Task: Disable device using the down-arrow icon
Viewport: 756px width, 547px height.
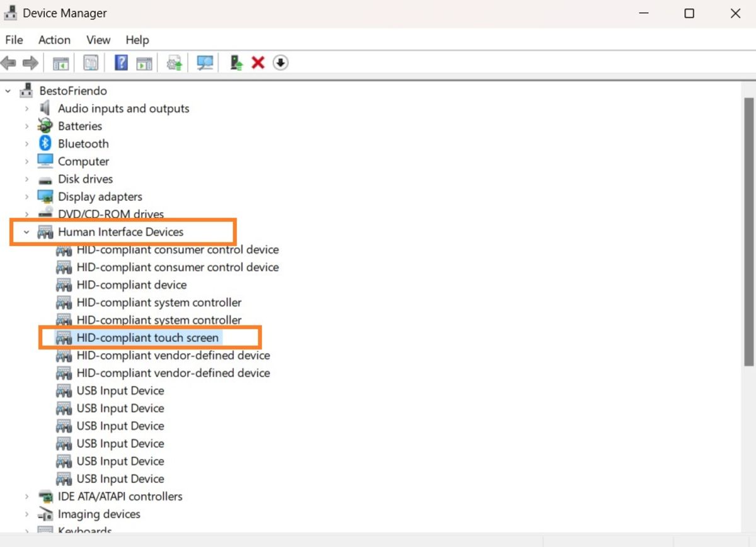Action: pyautogui.click(x=280, y=62)
